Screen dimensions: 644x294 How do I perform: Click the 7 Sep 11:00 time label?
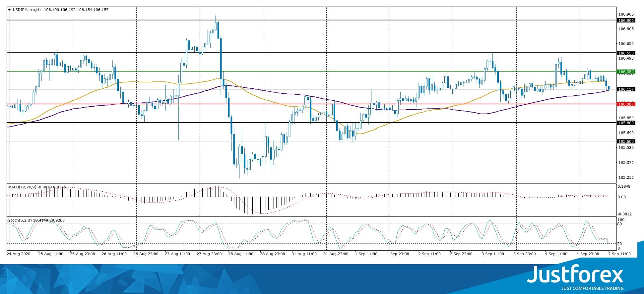pyautogui.click(x=620, y=254)
